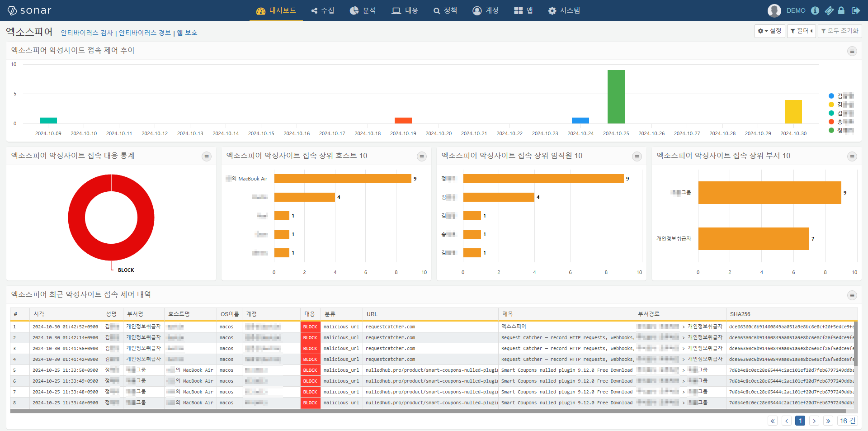Open recent control history table options menu

tap(852, 295)
